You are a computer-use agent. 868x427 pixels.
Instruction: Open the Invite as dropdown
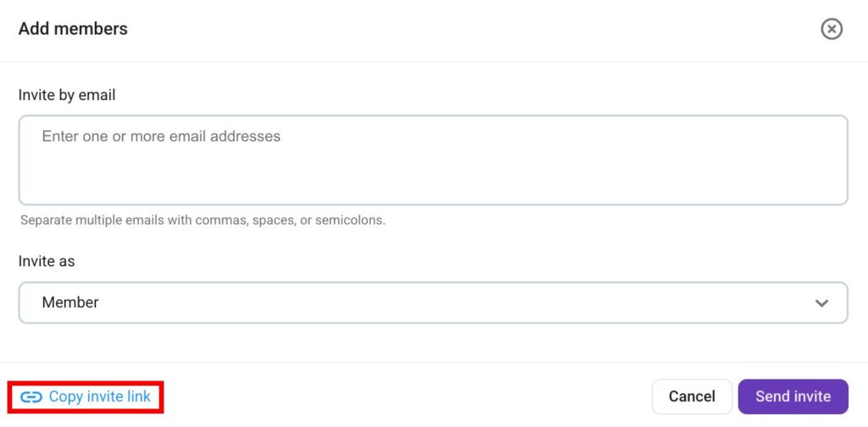pyautogui.click(x=432, y=302)
